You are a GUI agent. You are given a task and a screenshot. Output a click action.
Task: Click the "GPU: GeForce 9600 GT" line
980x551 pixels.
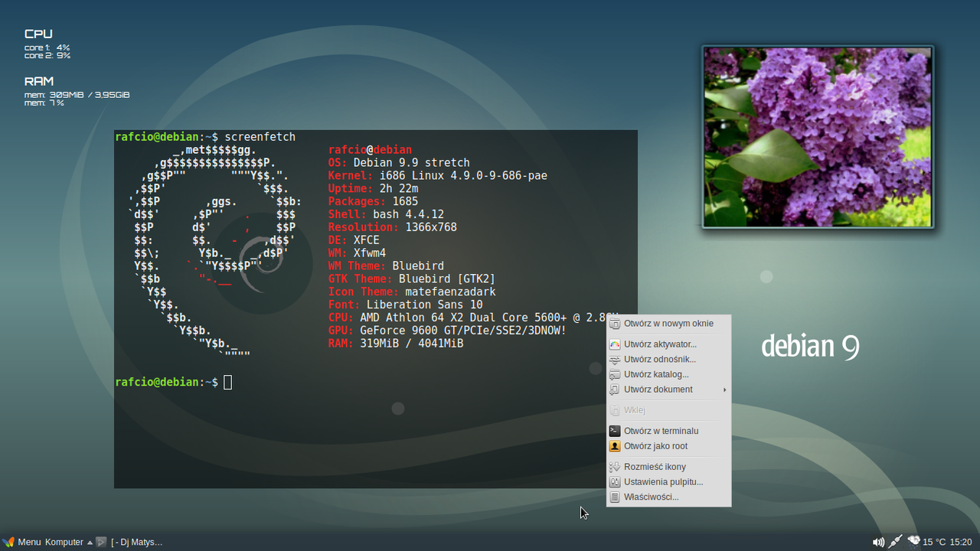447,331
